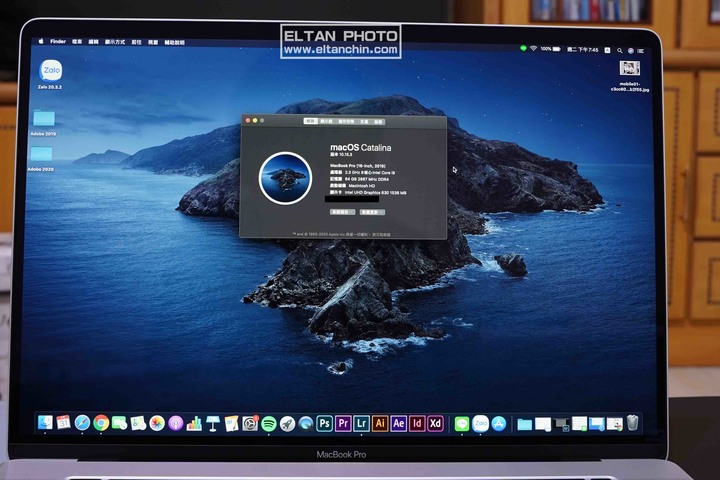
Task: Launch InDesign from the Dock
Action: (x=417, y=424)
